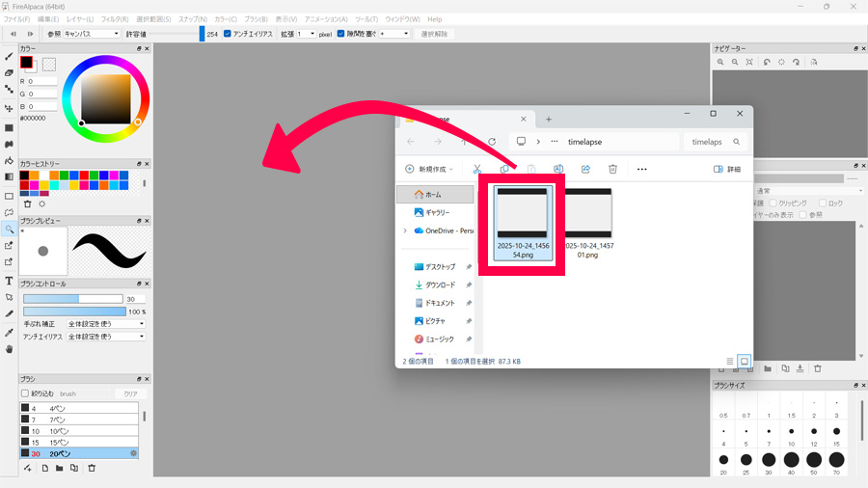Select the Text tool
The height and width of the screenshot is (488, 868).
point(9,282)
